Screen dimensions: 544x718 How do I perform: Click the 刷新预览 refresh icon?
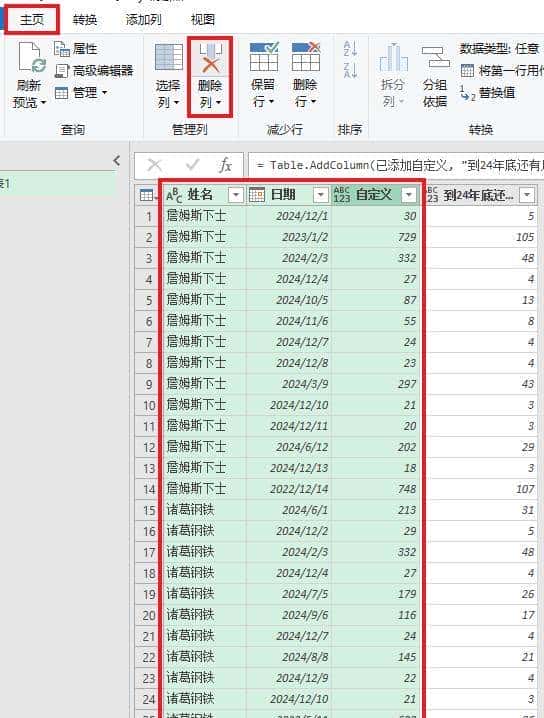tap(31, 58)
